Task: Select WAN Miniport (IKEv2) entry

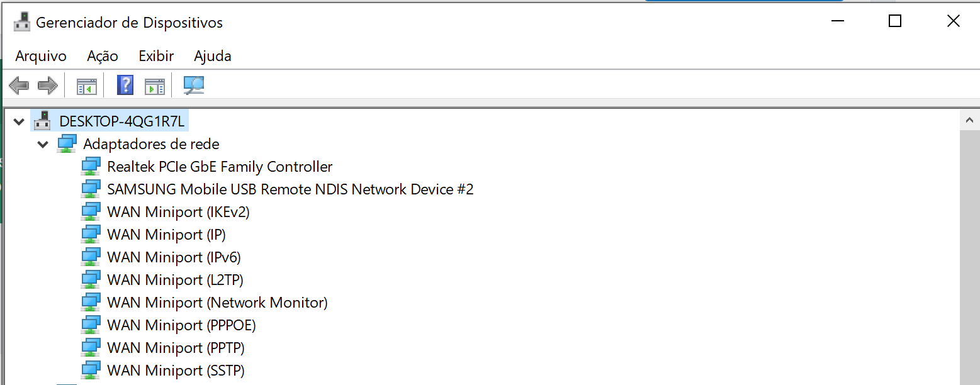Action: point(179,211)
